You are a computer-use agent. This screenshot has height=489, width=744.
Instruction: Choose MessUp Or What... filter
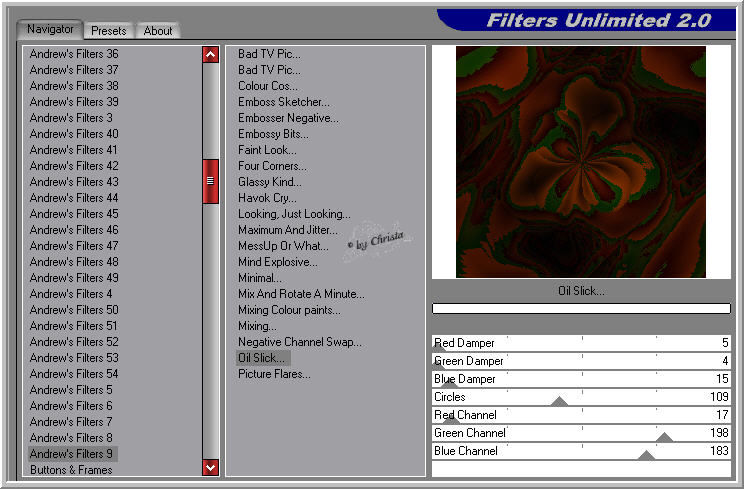283,246
